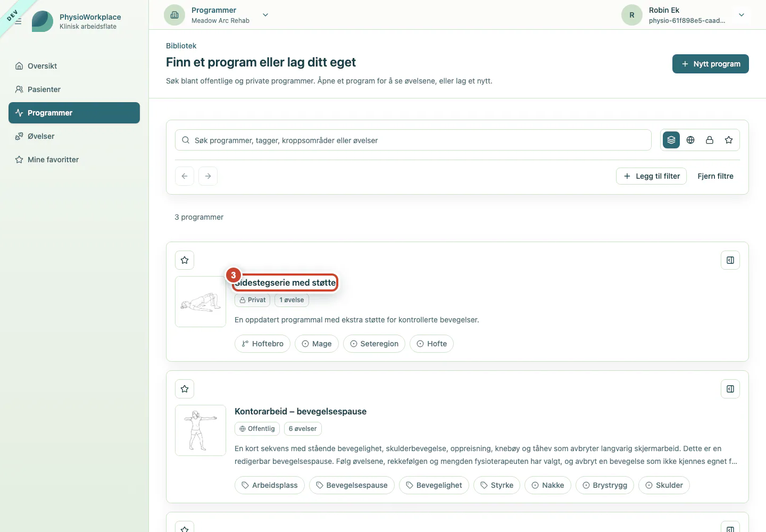
Task: Favorite the Sidestegserie med støtte program
Action: [185, 260]
